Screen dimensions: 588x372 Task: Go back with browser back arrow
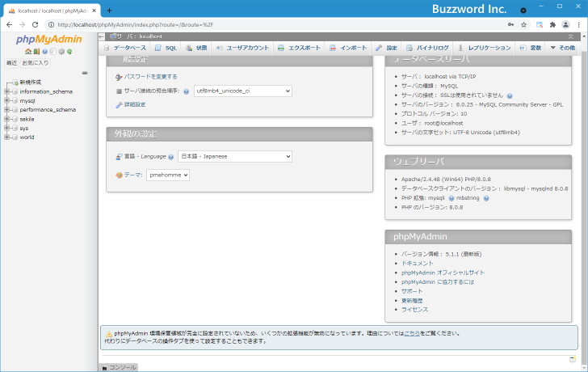pyautogui.click(x=10, y=25)
